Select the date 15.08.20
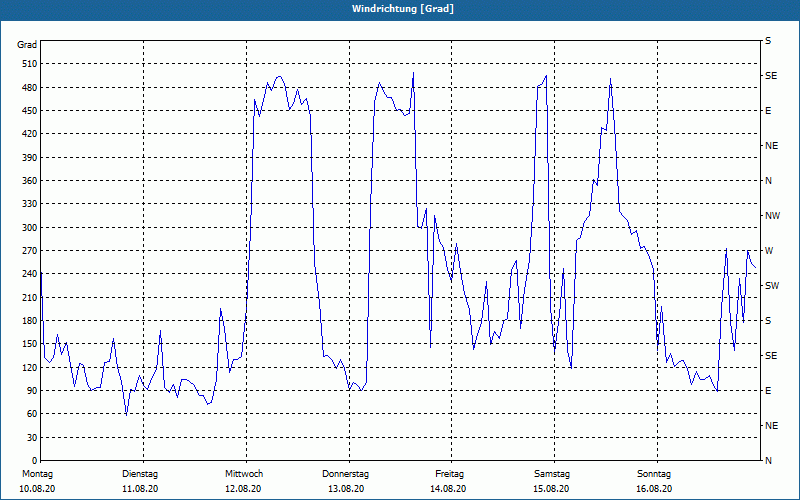This screenshot has height=500, width=800. click(x=551, y=489)
